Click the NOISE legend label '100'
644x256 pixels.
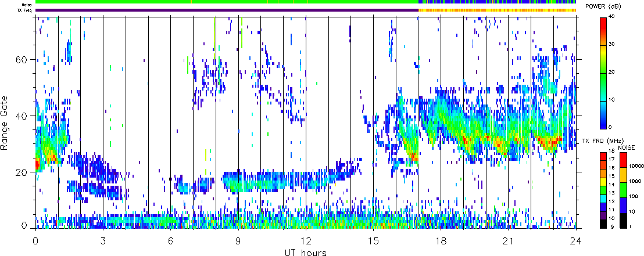633,198
